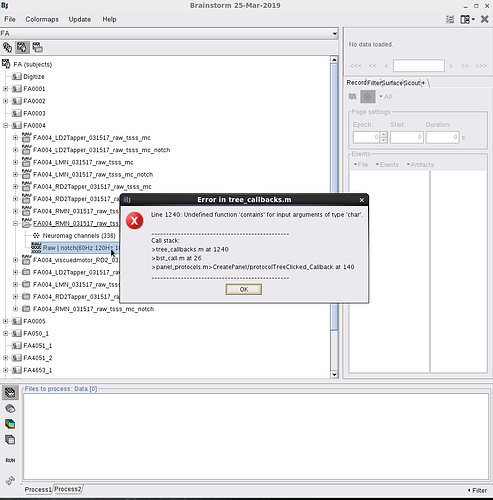This screenshot has width=493, height=500.
Task: Select the process matrices icon
Action: click(10, 440)
